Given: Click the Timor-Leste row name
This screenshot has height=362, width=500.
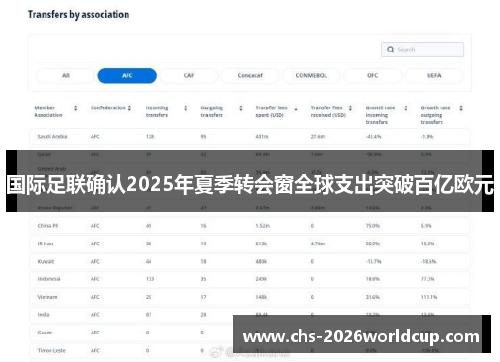Looking at the screenshot, I should point(52,350).
